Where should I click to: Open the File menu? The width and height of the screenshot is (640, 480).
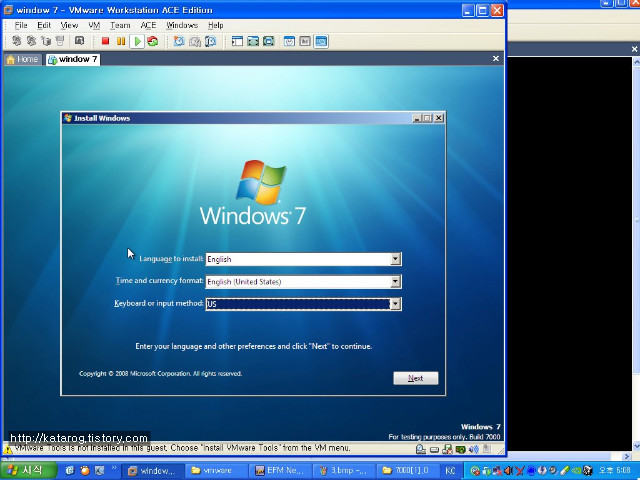(21, 25)
